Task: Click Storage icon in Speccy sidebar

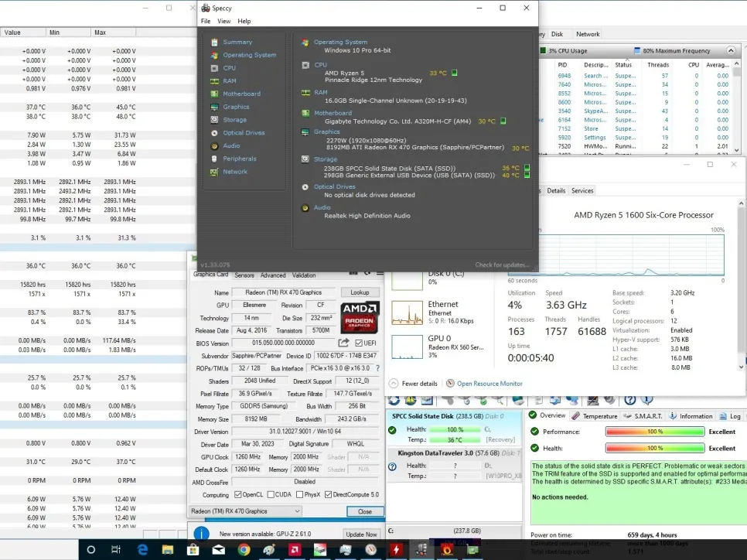Action: pos(214,120)
